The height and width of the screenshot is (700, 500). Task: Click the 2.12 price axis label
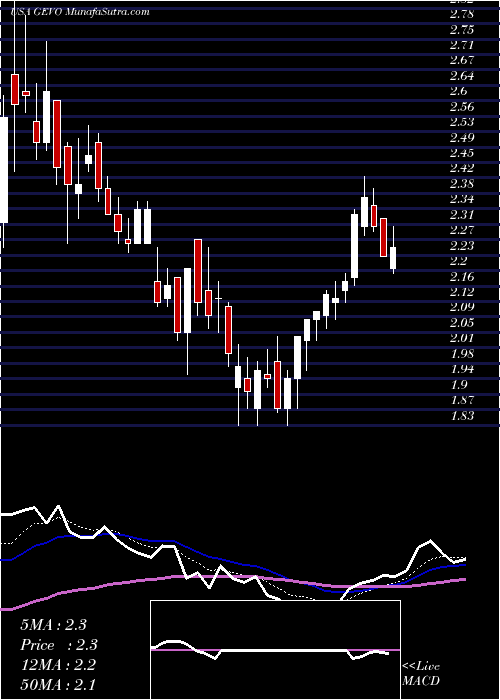pos(462,292)
